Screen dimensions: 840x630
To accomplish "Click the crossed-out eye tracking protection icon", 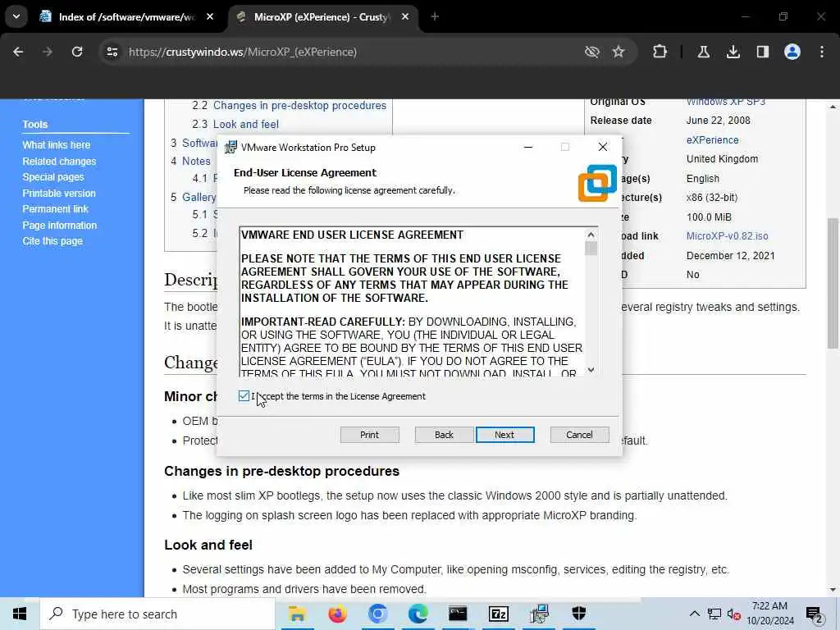I will pyautogui.click(x=592, y=52).
